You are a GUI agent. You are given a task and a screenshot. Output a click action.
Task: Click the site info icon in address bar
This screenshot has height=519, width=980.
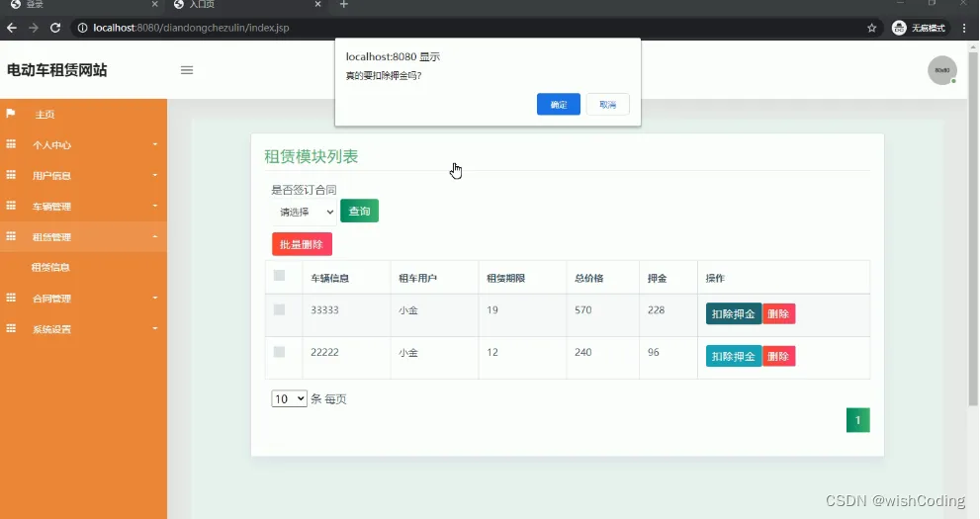tap(82, 28)
